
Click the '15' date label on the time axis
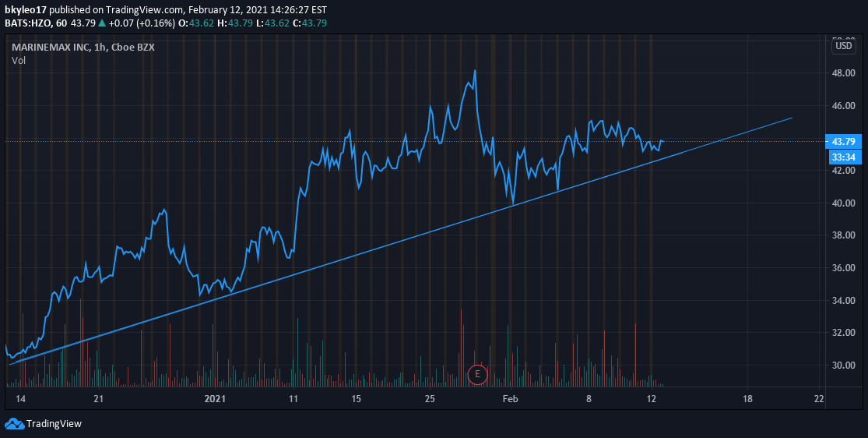click(x=356, y=398)
